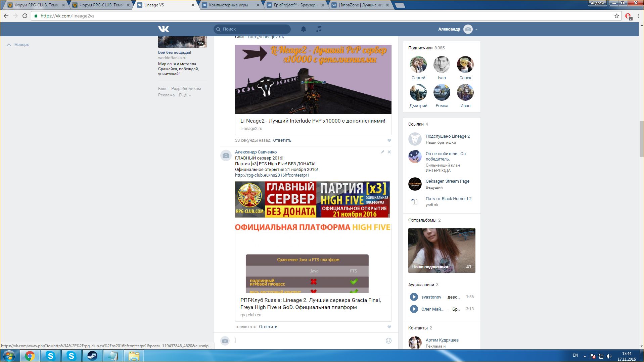Switch to the Компьютерные игры tab

point(228,5)
